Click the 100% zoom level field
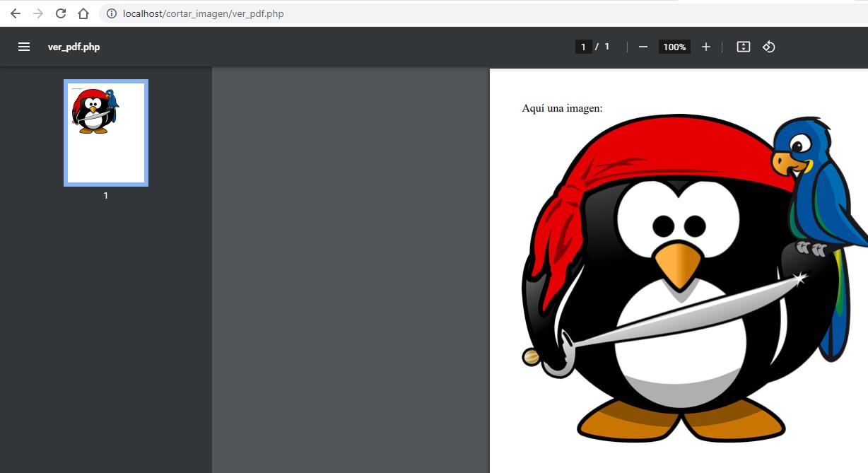 (674, 47)
